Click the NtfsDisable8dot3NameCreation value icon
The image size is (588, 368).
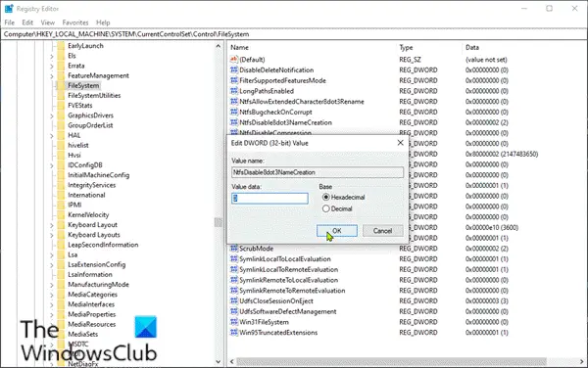[x=234, y=122]
